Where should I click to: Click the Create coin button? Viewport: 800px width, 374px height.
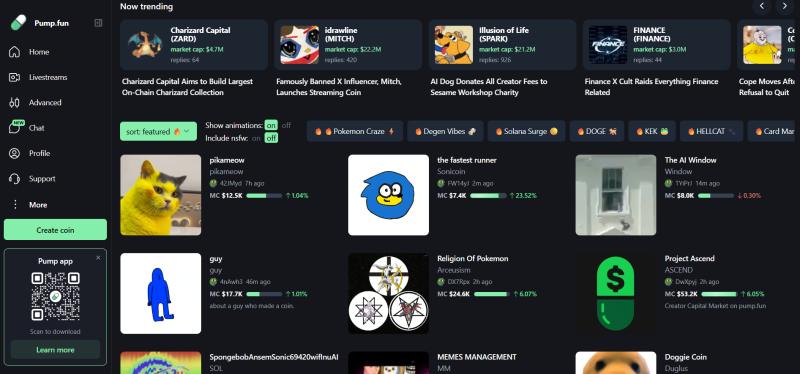coord(55,230)
